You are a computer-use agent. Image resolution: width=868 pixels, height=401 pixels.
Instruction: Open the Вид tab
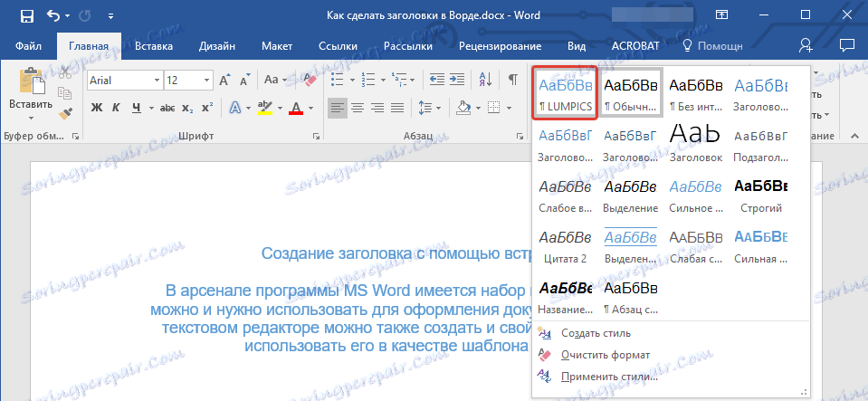(577, 46)
